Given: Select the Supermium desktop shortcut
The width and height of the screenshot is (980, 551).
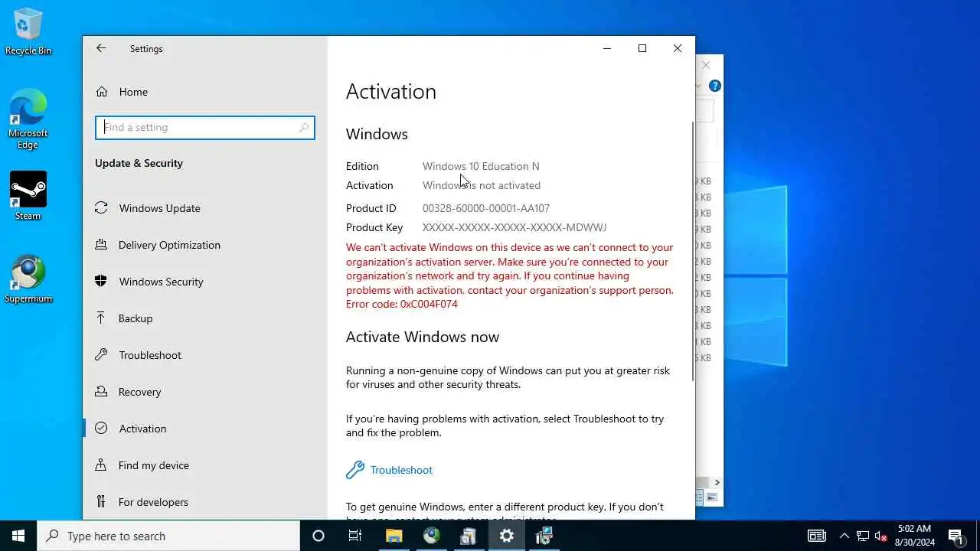Looking at the screenshot, I should tap(28, 279).
